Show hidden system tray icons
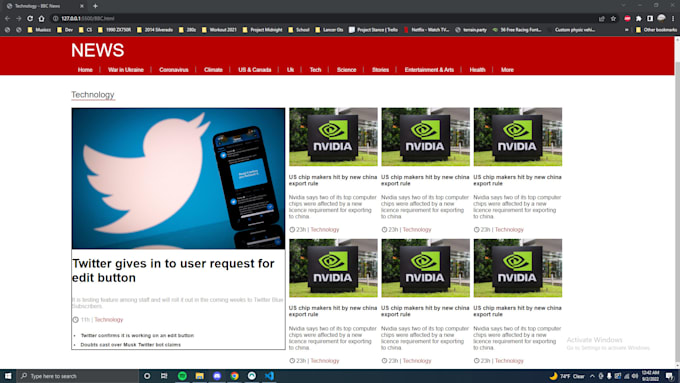The height and width of the screenshot is (383, 680). pos(592,376)
